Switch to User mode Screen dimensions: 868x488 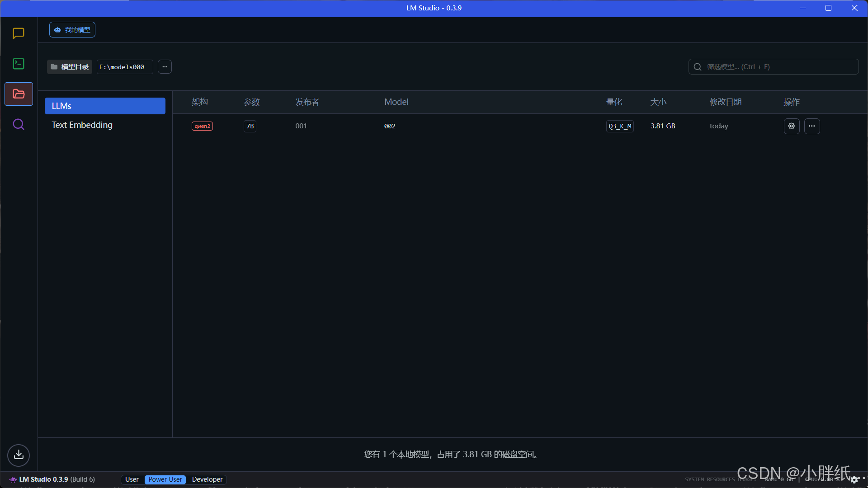click(x=132, y=479)
